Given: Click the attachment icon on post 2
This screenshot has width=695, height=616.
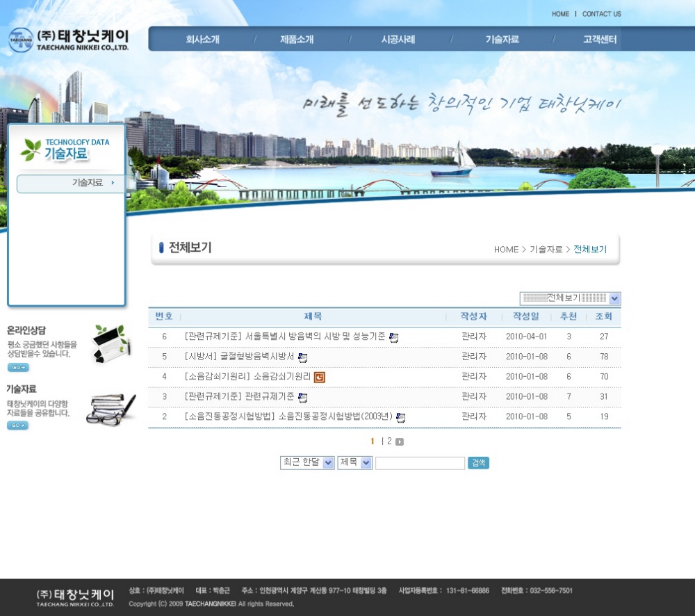Looking at the screenshot, I should (x=400, y=417).
